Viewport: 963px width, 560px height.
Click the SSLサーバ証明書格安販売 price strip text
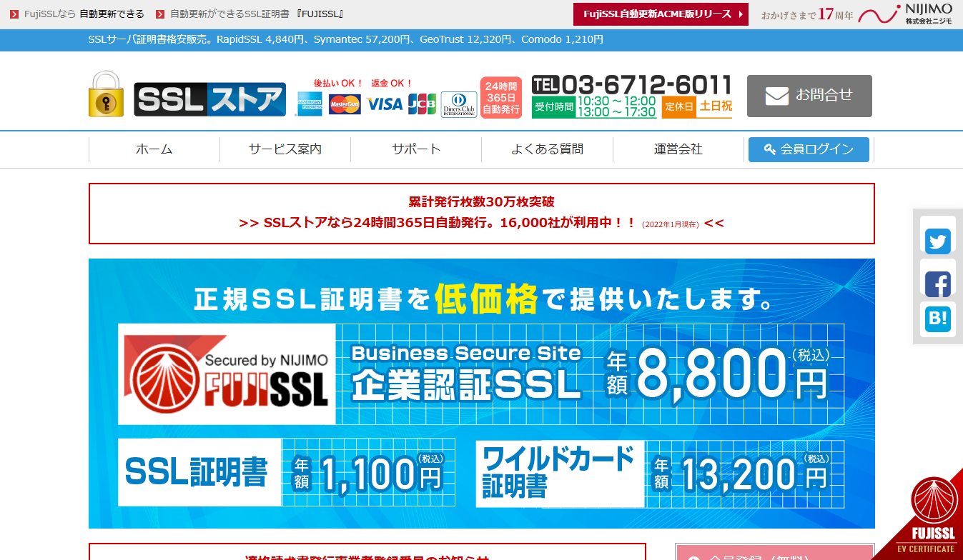click(345, 39)
